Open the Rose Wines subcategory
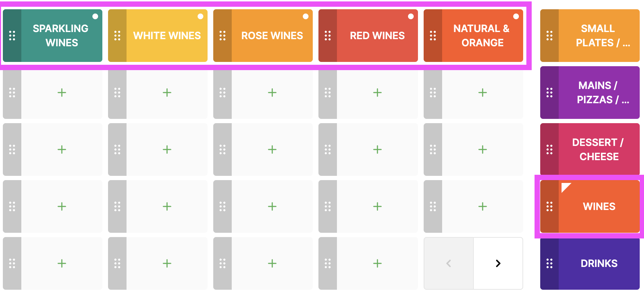 click(272, 36)
